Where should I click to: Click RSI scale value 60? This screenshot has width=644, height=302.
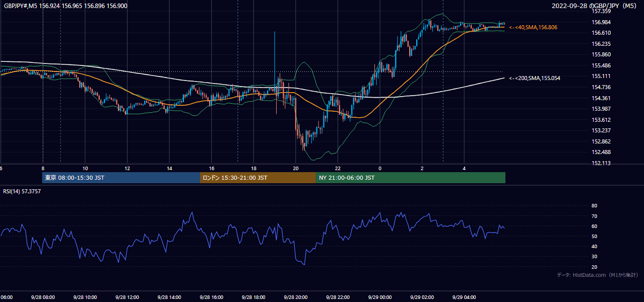(594, 226)
